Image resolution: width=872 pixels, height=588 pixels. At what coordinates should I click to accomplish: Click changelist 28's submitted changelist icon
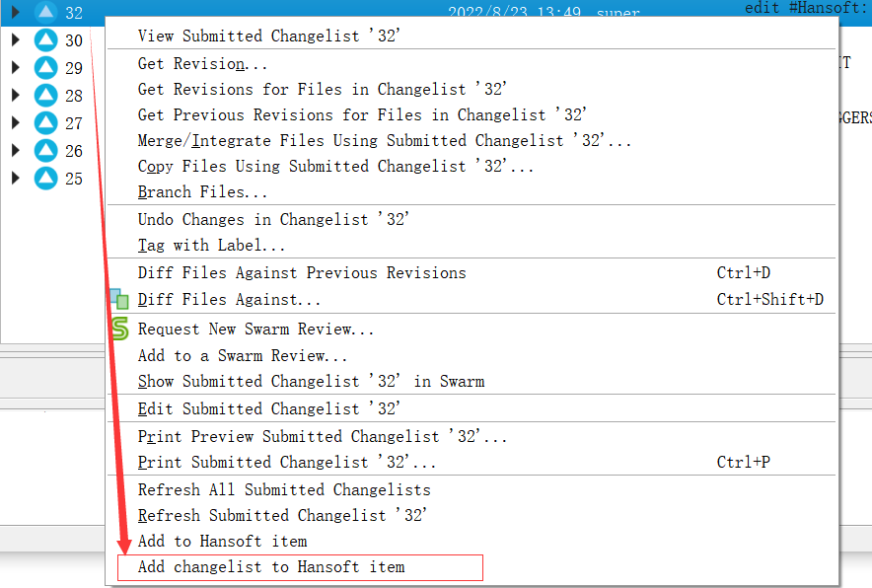45,96
